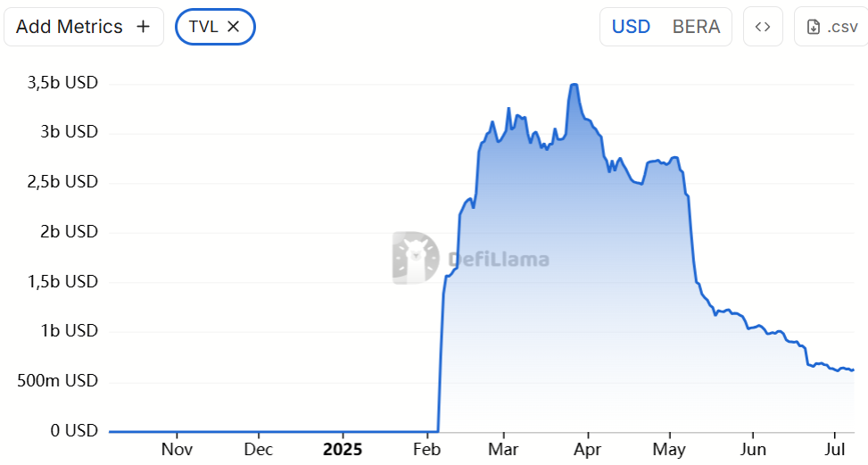Click the Jun label on time axis
The width and height of the screenshot is (868, 465).
[754, 449]
